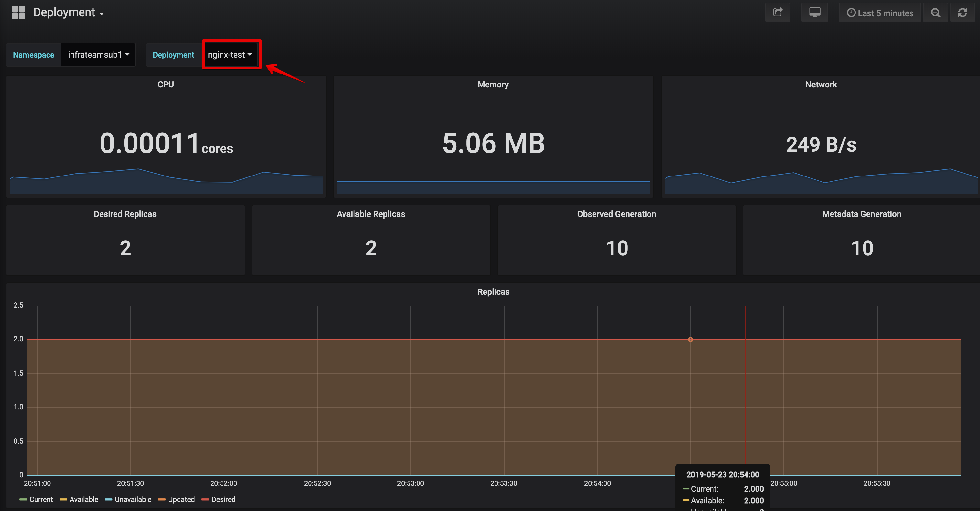The image size is (980, 511).
Task: Click the highlighted data point on the Replicas graph
Action: (690, 340)
